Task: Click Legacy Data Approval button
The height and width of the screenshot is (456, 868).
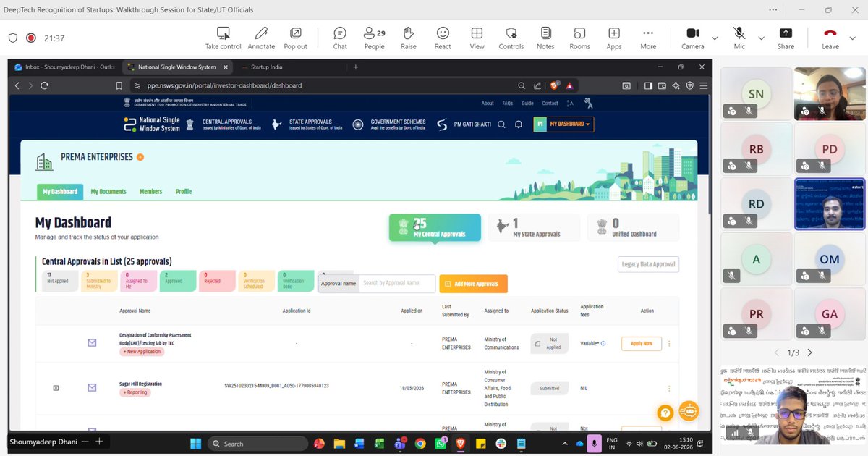Action: tap(649, 264)
